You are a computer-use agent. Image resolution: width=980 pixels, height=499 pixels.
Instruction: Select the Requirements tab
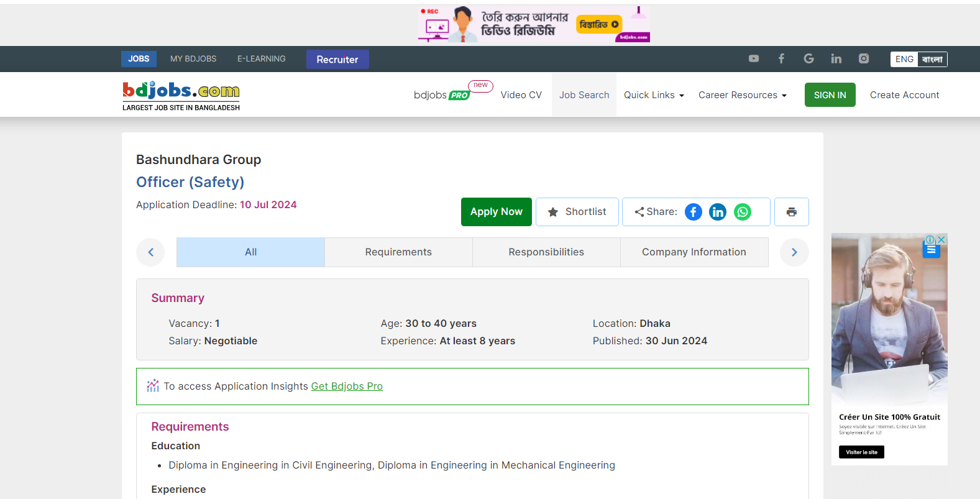[x=398, y=252]
